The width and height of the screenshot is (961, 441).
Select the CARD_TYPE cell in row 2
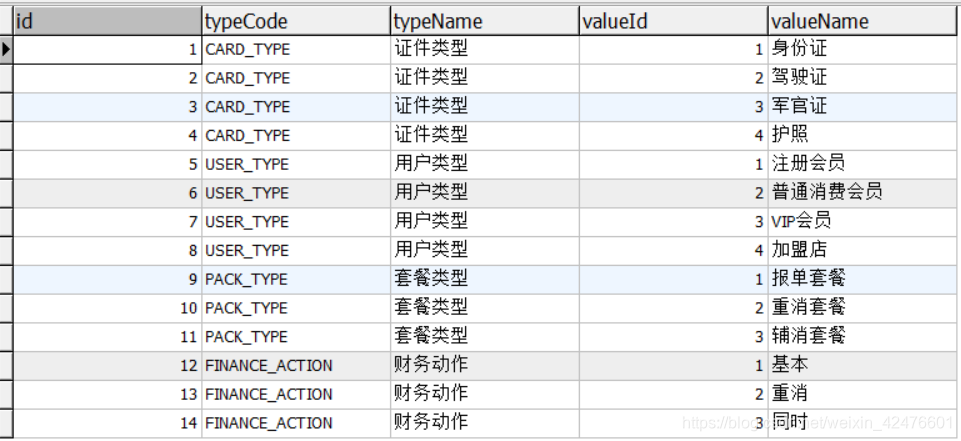click(296, 78)
